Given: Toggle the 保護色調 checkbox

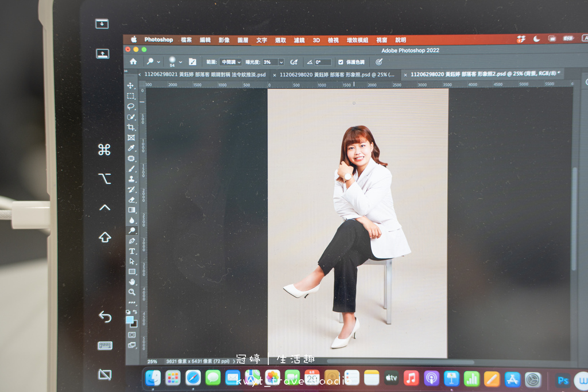Looking at the screenshot, I should point(341,62).
